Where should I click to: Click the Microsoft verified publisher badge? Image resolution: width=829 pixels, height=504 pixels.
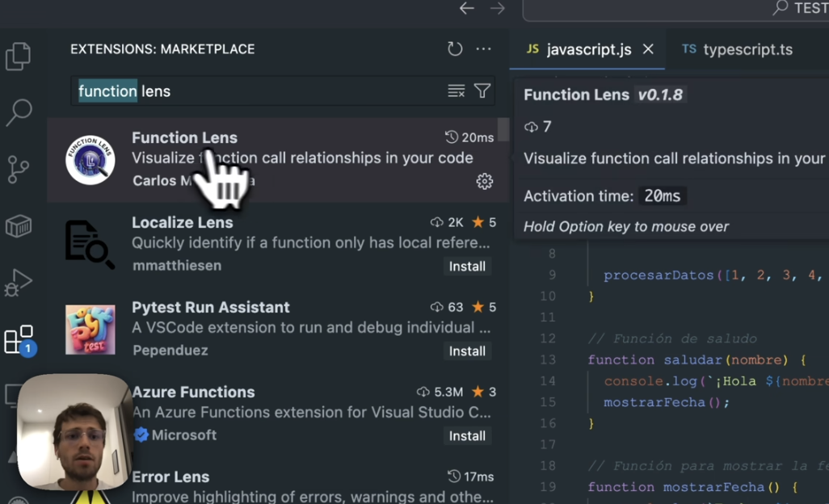click(141, 435)
